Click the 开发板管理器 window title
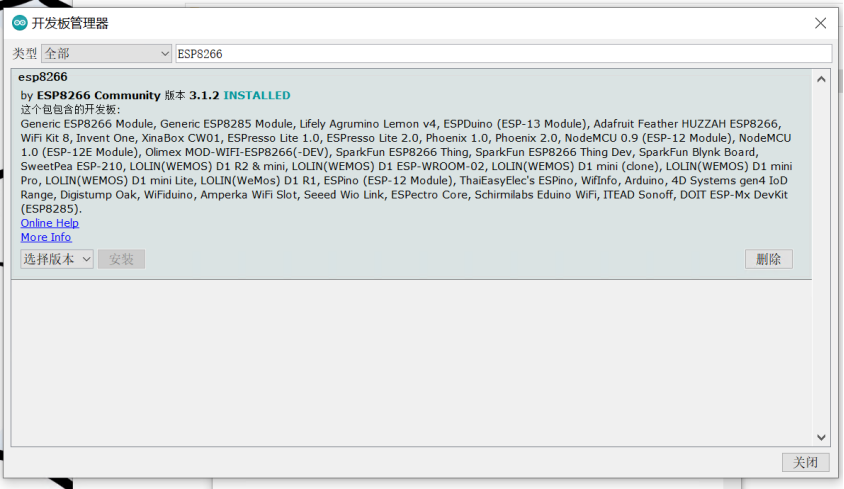844x489 pixels. pos(70,23)
